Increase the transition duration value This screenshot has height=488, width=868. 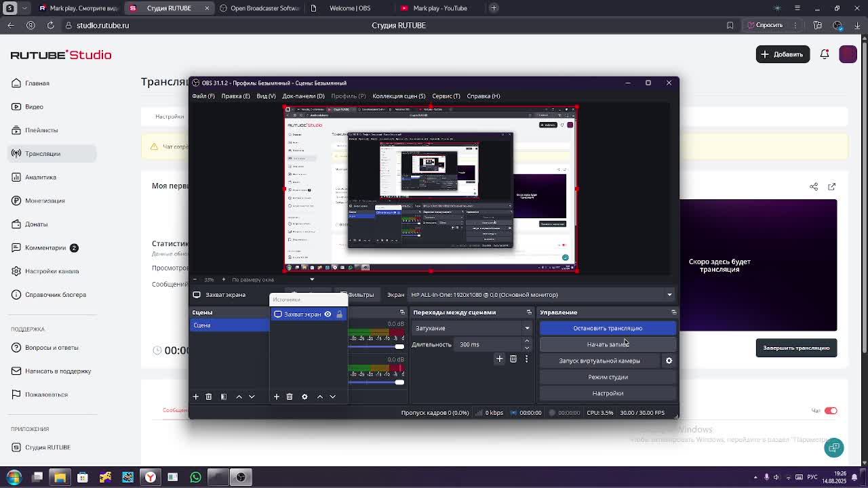tap(527, 341)
